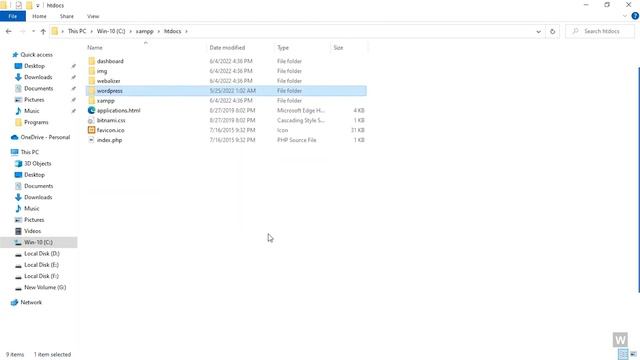Select Win-10 (C:) drive in sidebar
This screenshot has height=360, width=640.
pos(38,242)
